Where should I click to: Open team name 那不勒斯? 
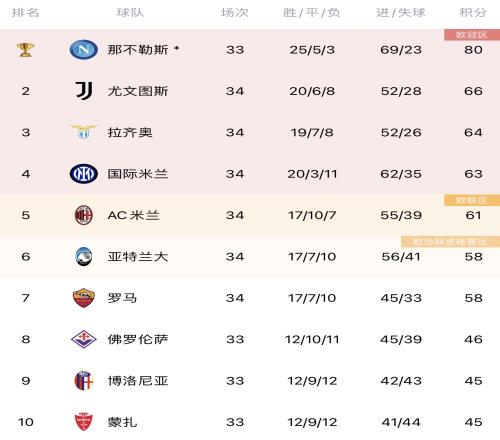(x=138, y=50)
